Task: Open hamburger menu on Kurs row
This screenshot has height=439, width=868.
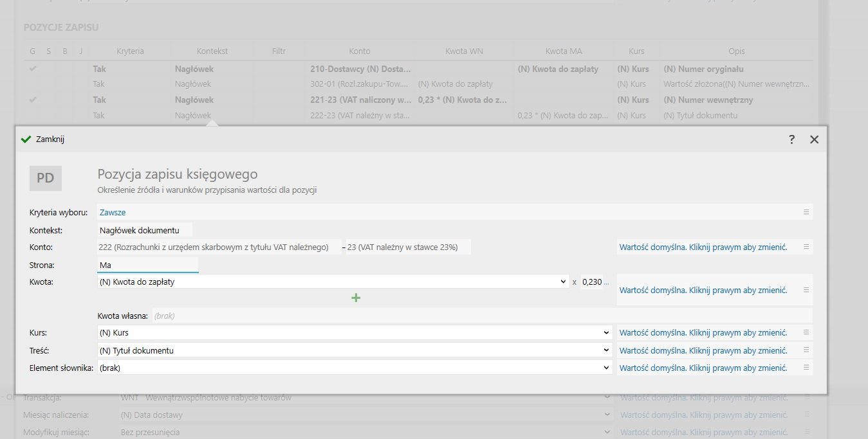Action: tap(806, 333)
